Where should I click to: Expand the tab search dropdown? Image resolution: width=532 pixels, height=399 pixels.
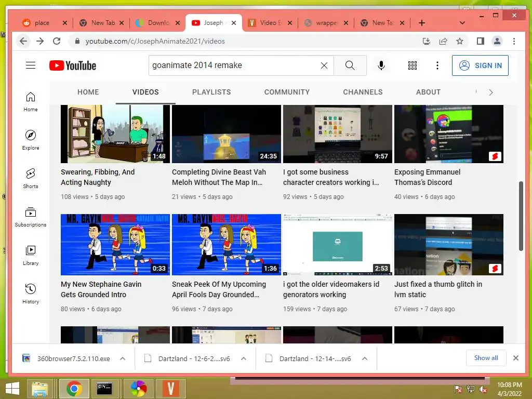click(x=462, y=23)
